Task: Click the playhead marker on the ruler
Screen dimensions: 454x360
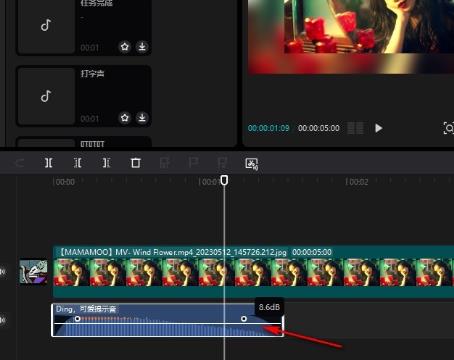Action: pyautogui.click(x=224, y=180)
